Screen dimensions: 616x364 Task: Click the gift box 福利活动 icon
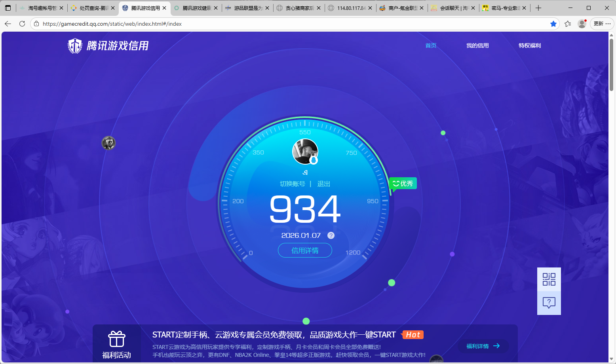(117, 339)
